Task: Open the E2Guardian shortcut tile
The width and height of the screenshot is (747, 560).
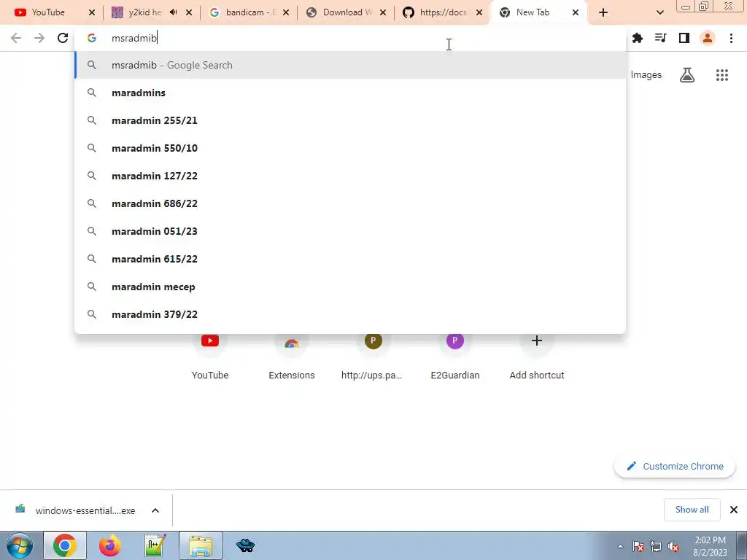Action: (x=455, y=356)
